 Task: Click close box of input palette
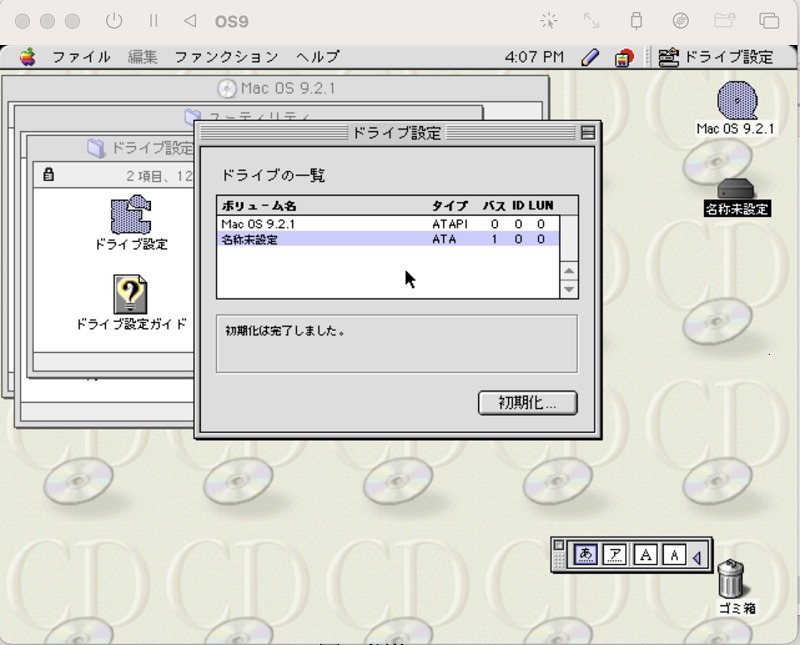[x=559, y=545]
